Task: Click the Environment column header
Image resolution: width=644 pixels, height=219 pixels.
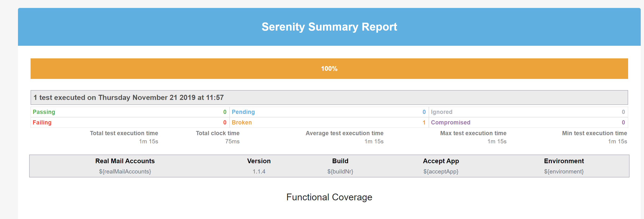Action: tap(564, 161)
